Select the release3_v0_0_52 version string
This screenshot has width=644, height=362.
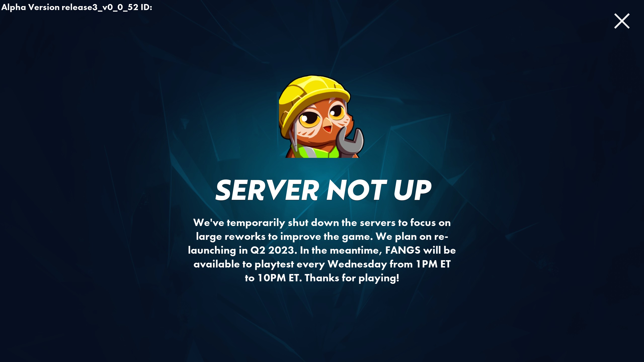(x=100, y=7)
